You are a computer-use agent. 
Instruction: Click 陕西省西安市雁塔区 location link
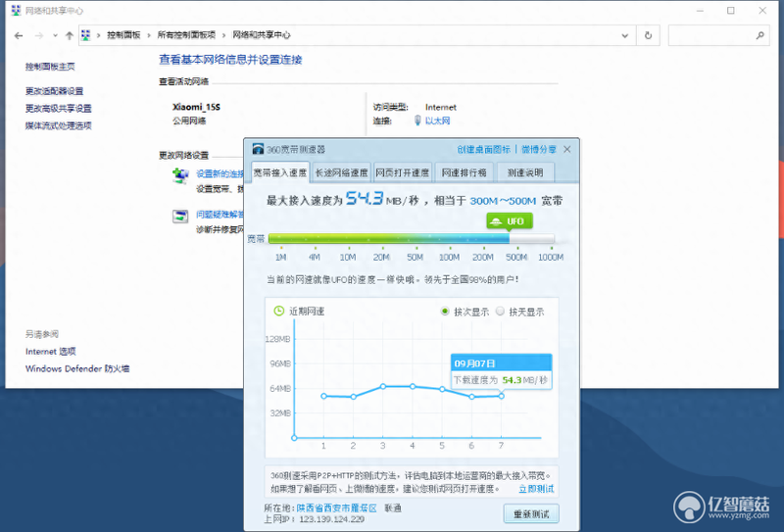pos(336,508)
